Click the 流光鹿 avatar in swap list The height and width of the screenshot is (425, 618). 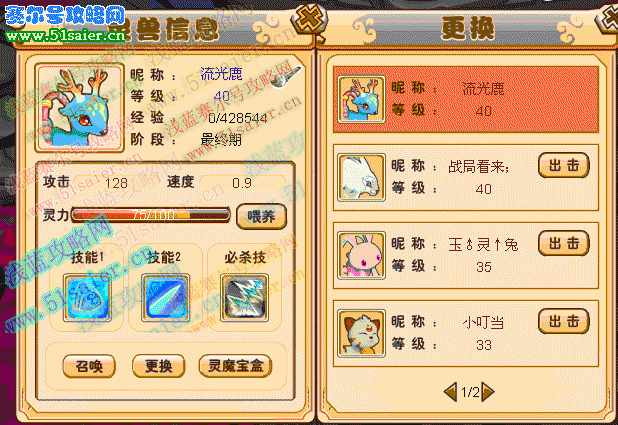click(x=361, y=99)
